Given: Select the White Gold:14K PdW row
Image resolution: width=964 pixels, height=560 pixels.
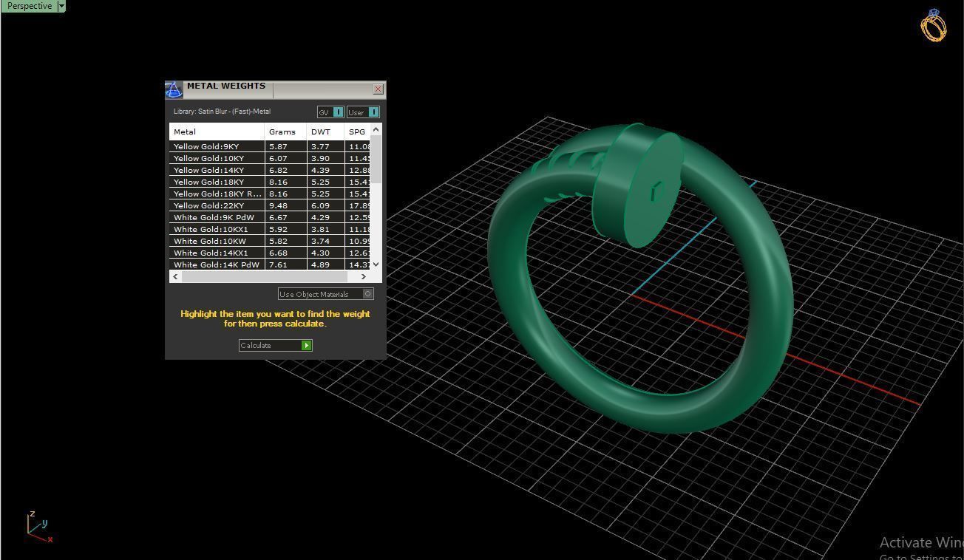Looking at the screenshot, I should [270, 264].
